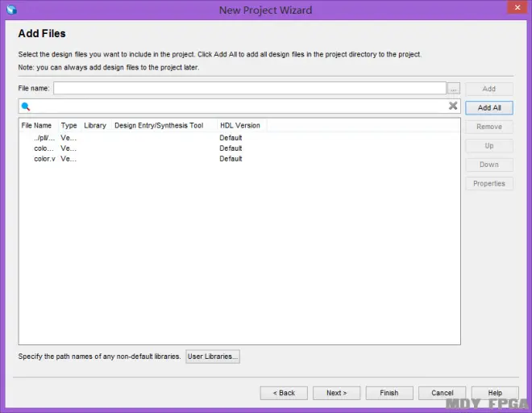The width and height of the screenshot is (532, 413).
Task: Click the Add button
Action: point(489,89)
